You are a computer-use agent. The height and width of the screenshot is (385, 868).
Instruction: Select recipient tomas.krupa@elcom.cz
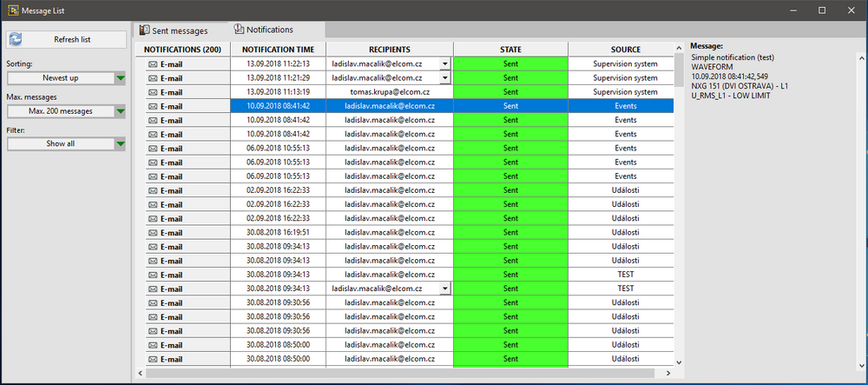click(x=390, y=92)
